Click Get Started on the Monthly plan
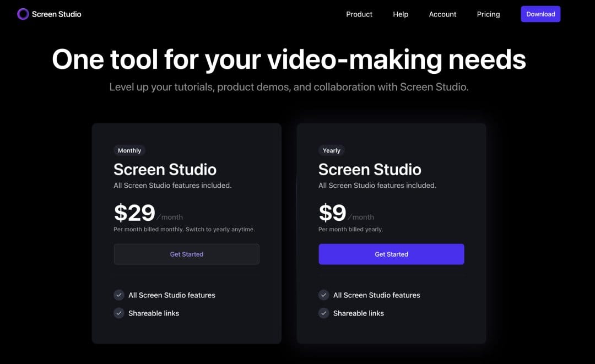 click(x=186, y=254)
